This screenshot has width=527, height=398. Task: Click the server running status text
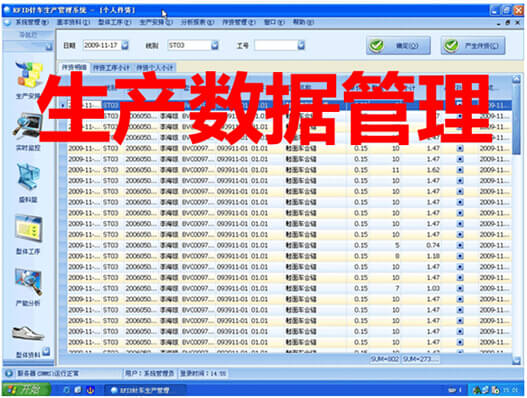[48, 373]
